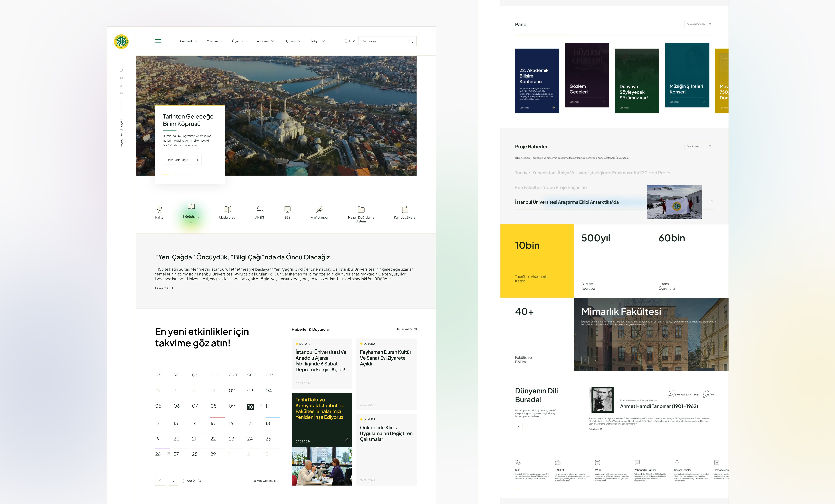The height and width of the screenshot is (504, 835).
Task: Open the Dünyaya Söyleyecek Sözümüz Var card
Action: click(637, 81)
